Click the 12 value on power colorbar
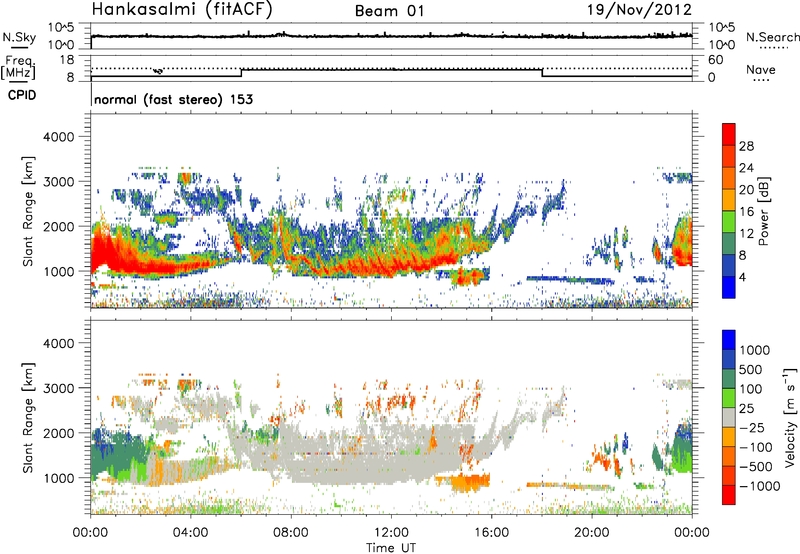Image resolution: width=800 pixels, height=554 pixels. [746, 234]
